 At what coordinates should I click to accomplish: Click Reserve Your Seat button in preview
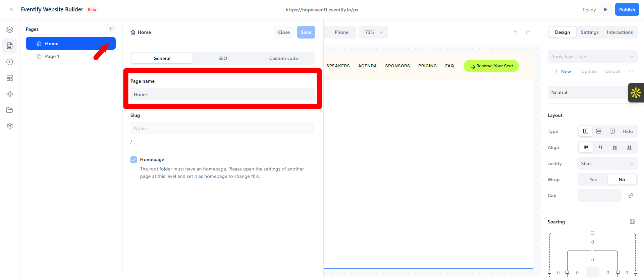[491, 66]
